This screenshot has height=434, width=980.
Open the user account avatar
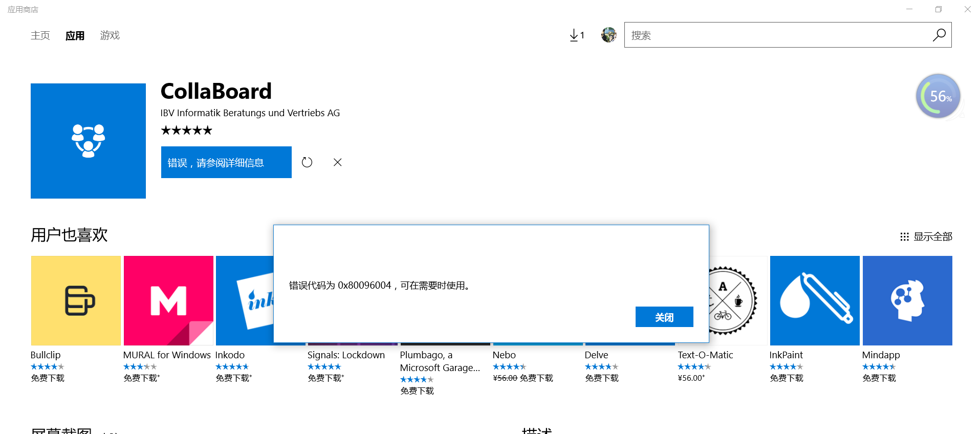click(608, 35)
